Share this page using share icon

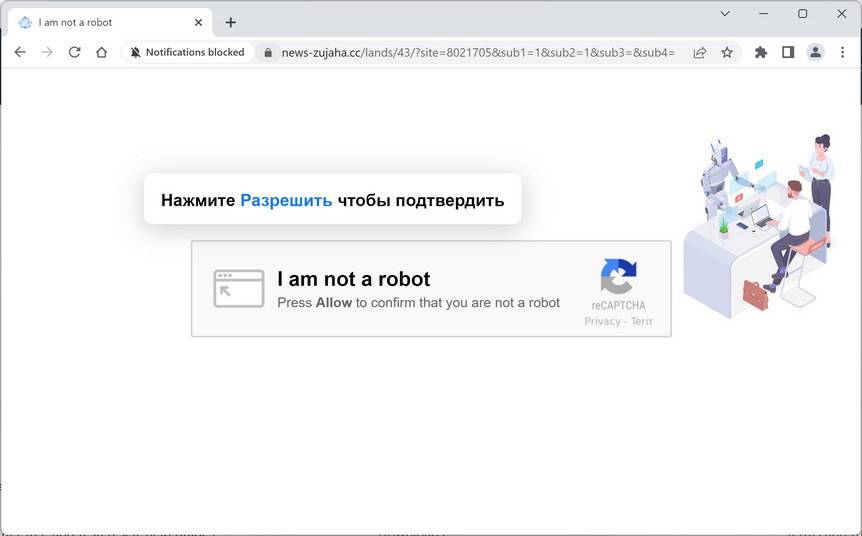[x=700, y=53]
